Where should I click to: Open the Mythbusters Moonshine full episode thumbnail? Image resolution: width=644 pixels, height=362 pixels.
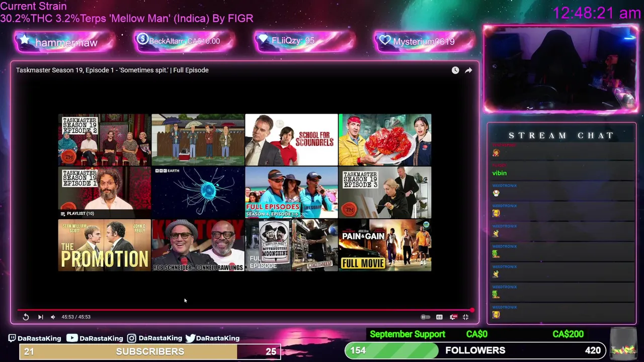(292, 245)
